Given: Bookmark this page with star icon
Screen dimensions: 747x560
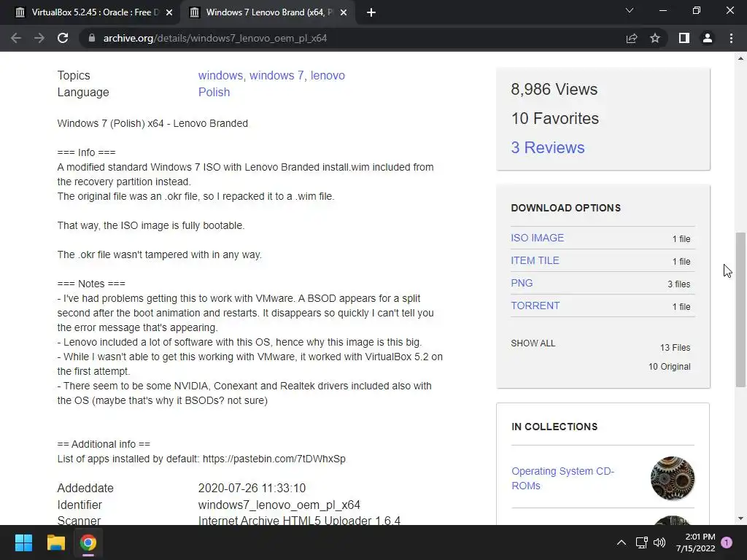Looking at the screenshot, I should (655, 38).
